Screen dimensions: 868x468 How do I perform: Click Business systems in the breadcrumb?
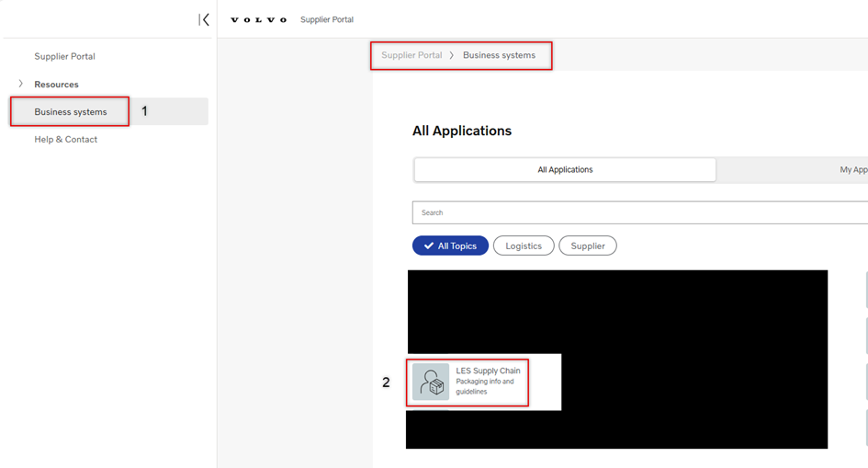pos(499,55)
